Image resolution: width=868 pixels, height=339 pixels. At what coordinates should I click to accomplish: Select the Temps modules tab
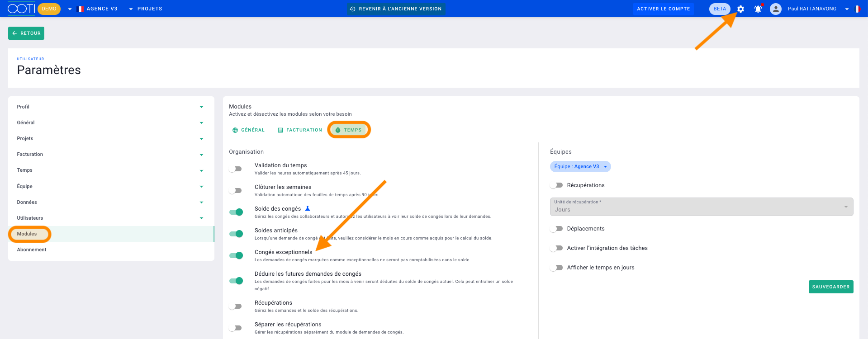click(349, 130)
